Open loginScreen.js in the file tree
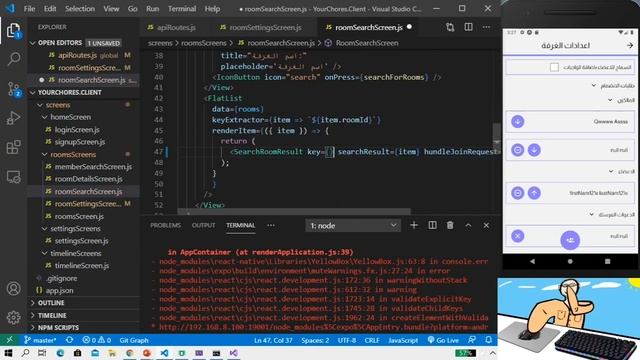This screenshot has width=640, height=360. [77, 130]
